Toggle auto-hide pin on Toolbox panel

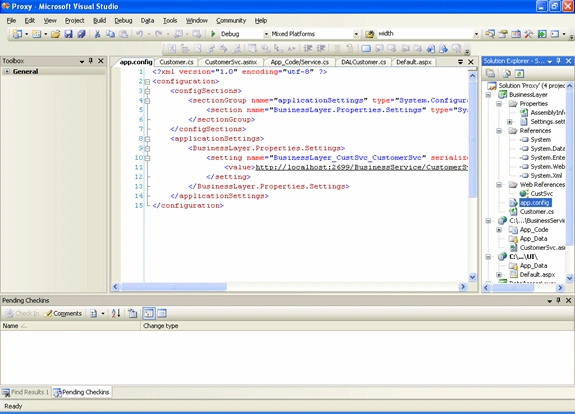[91, 61]
